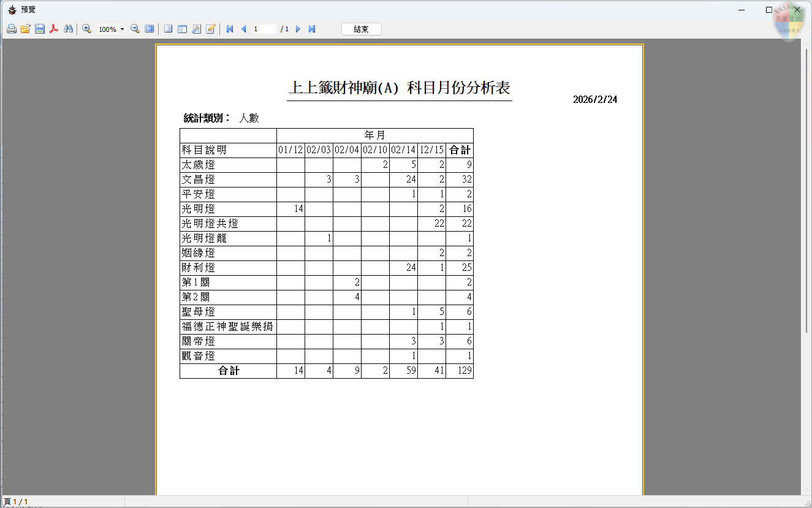Advance to the next page
This screenshot has height=508, width=812.
click(298, 28)
